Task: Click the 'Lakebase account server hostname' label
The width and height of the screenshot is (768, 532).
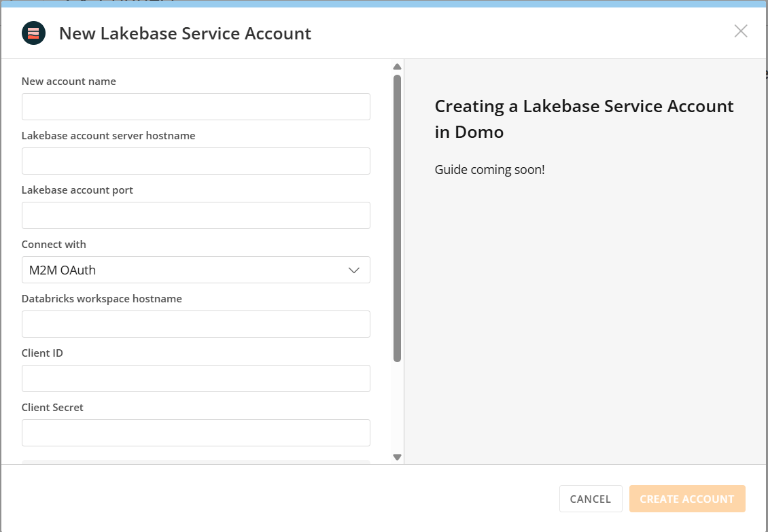Action: tap(108, 135)
